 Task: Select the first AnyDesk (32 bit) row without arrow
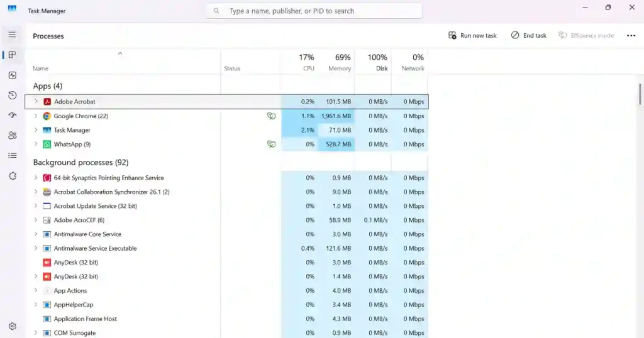226,263
